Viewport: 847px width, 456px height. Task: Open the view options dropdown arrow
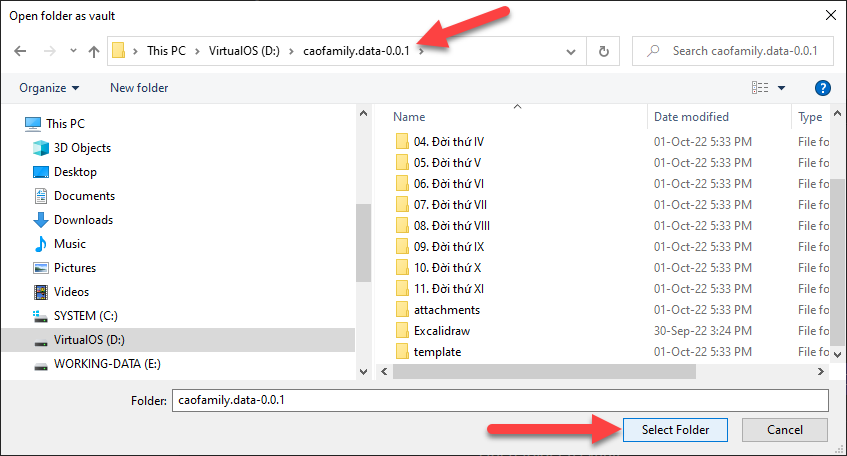(781, 88)
